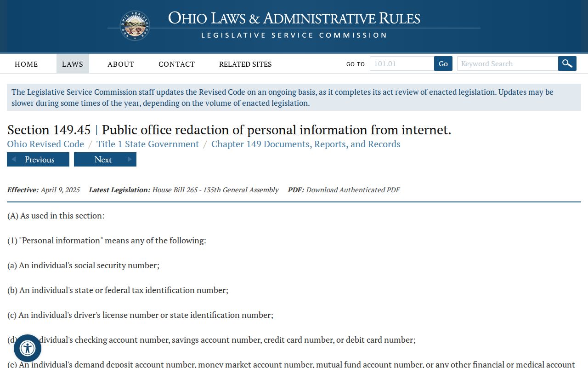This screenshot has height=368, width=588.
Task: Open Chapter 149 Documents, Reports, and Records
Action: (306, 144)
